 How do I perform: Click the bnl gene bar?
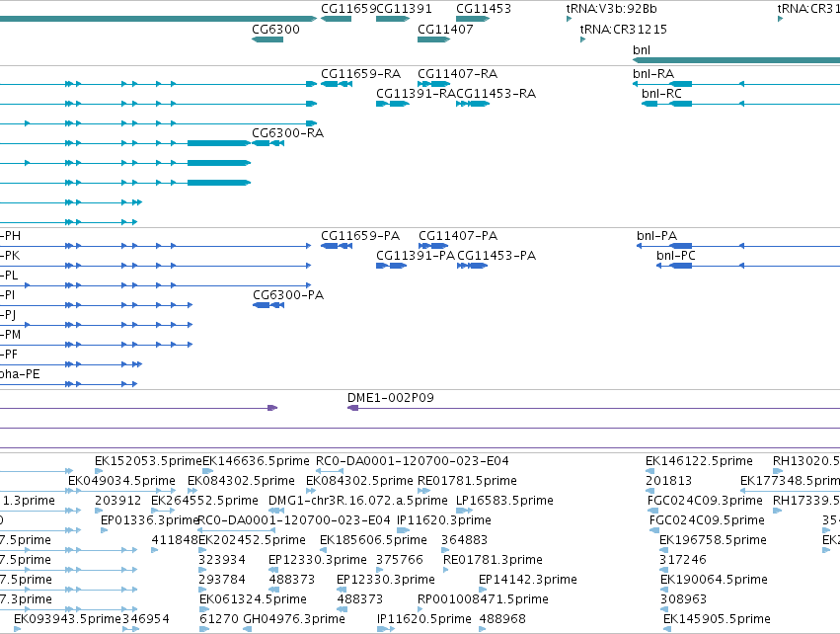[x=736, y=60]
